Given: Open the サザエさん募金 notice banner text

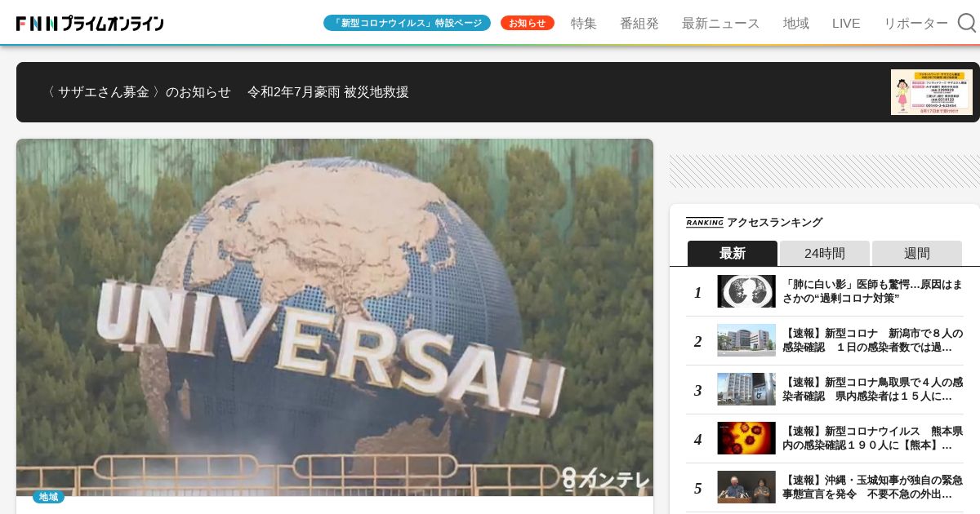Looking at the screenshot, I should 227,92.
